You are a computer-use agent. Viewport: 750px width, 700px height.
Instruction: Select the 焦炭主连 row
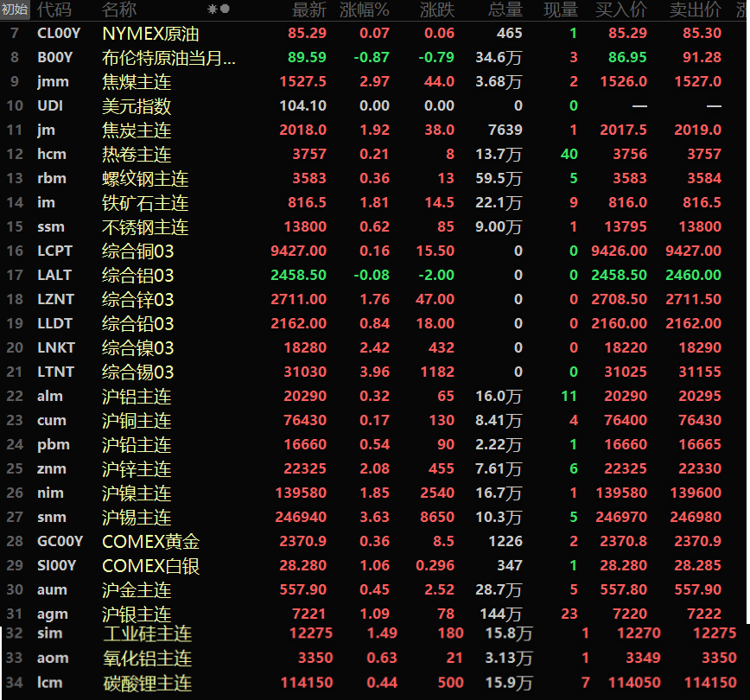coord(375,130)
